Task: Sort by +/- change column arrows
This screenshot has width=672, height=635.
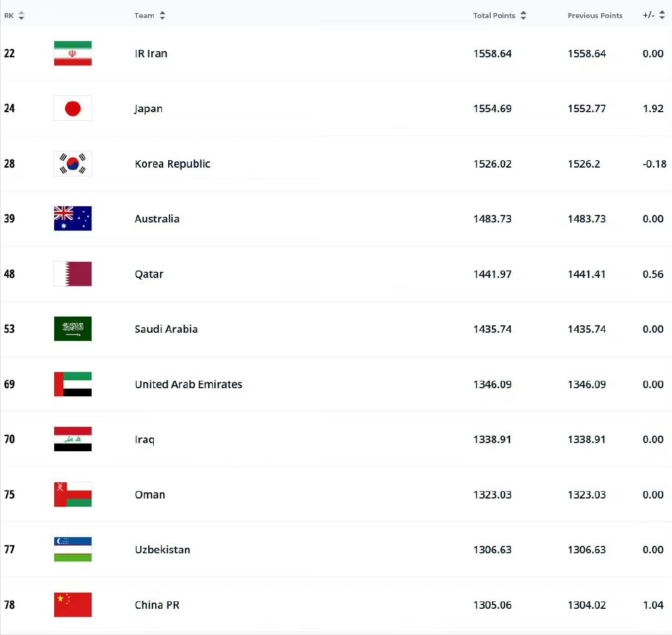Action: pyautogui.click(x=662, y=16)
